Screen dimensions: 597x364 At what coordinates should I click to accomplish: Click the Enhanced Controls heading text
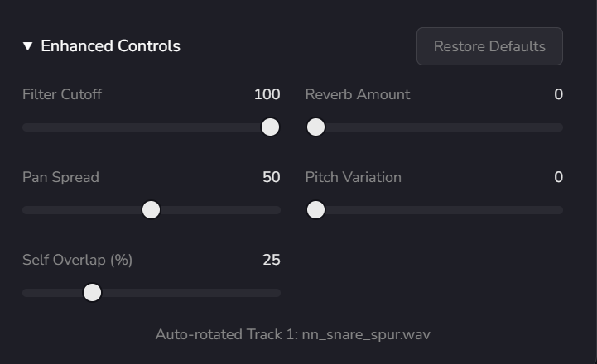(110, 46)
